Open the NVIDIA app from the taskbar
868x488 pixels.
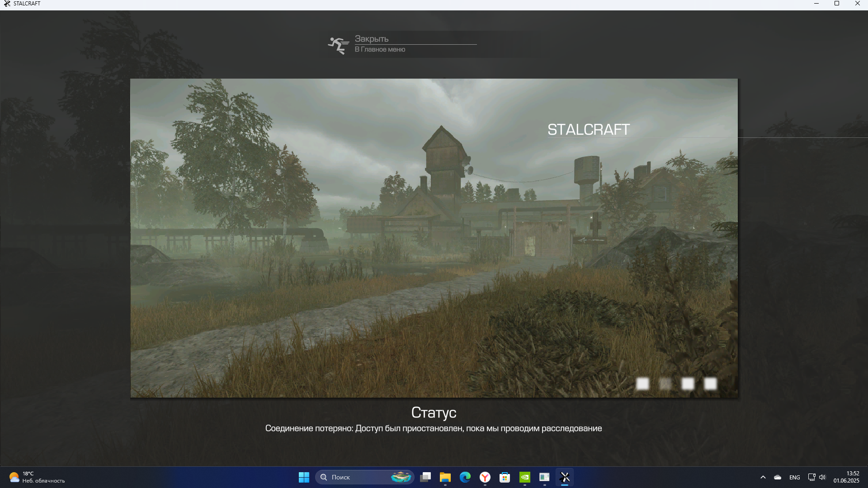pos(525,477)
